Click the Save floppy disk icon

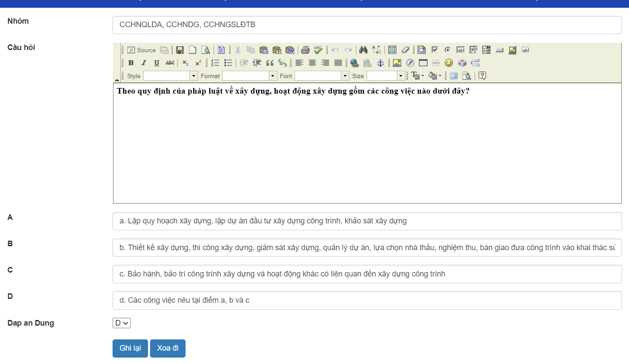[x=180, y=50]
